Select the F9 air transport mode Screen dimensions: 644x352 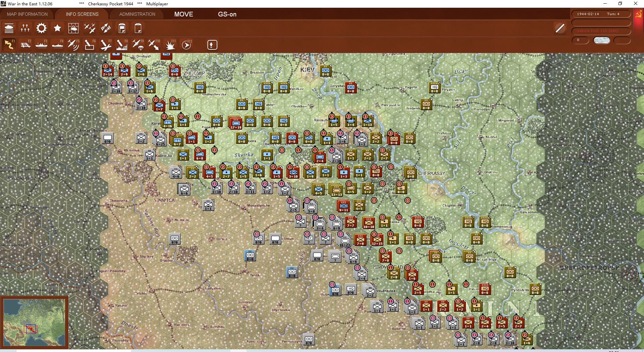138,45
